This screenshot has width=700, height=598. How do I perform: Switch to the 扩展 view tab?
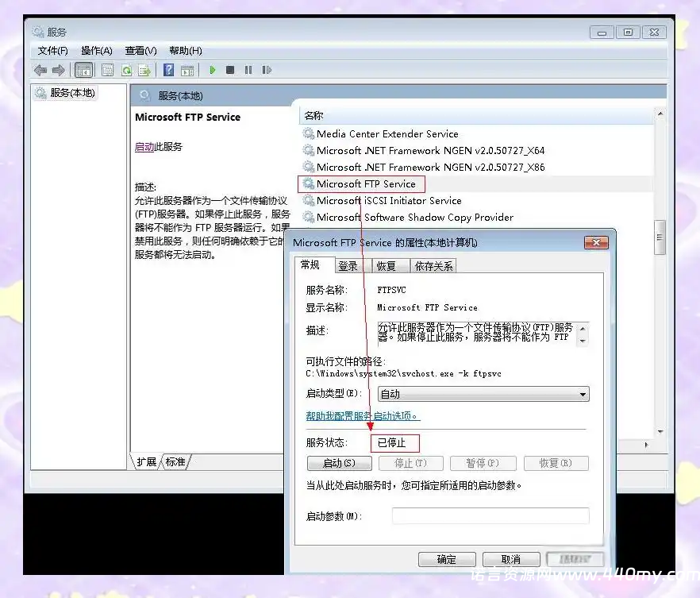pyautogui.click(x=146, y=461)
